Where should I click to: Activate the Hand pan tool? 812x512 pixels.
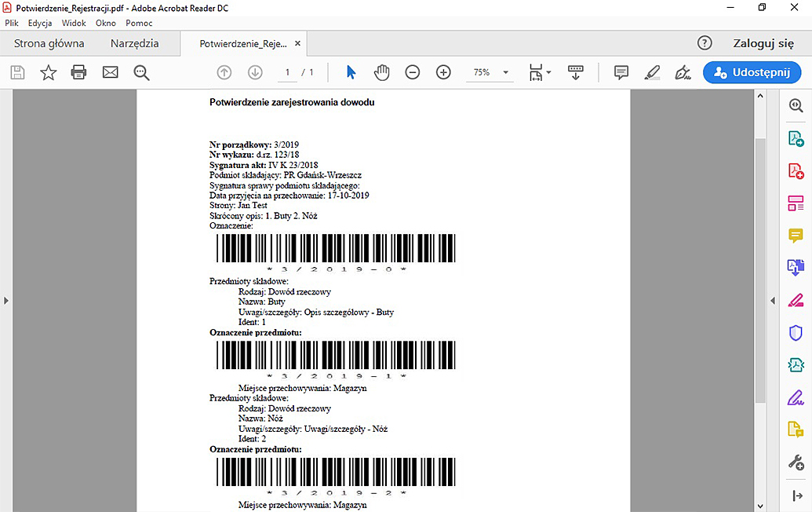click(381, 72)
